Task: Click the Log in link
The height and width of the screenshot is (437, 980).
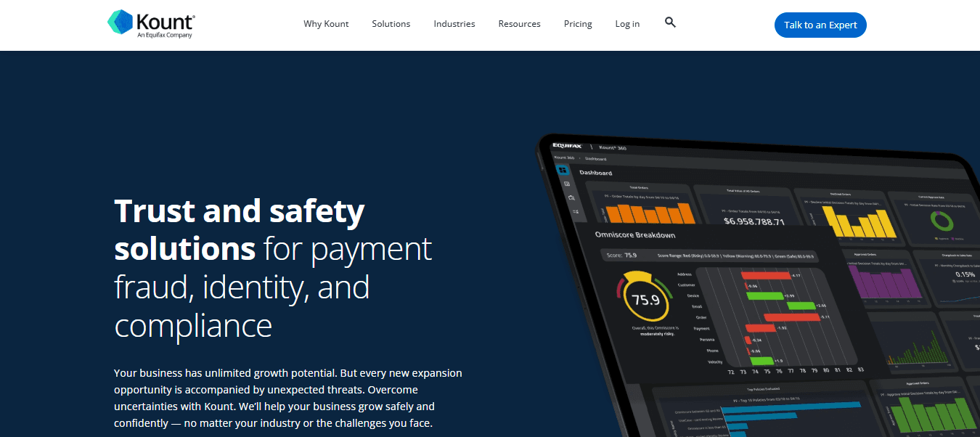Action: tap(627, 24)
